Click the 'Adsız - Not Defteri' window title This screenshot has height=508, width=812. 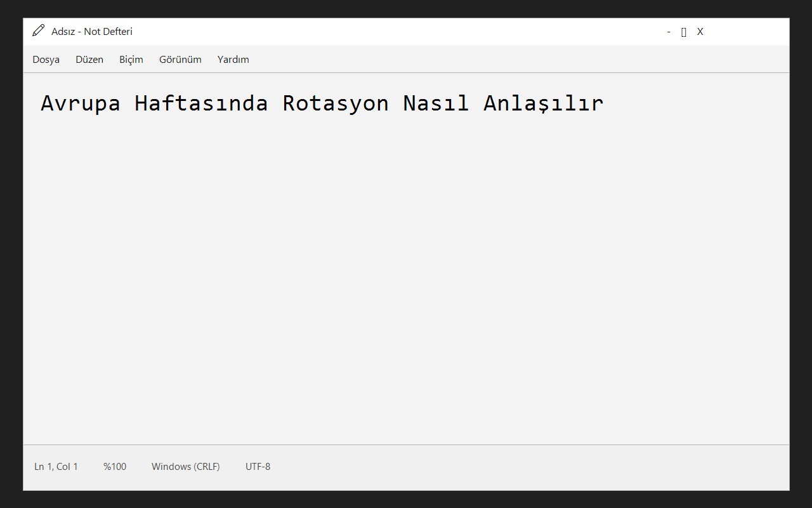(92, 32)
